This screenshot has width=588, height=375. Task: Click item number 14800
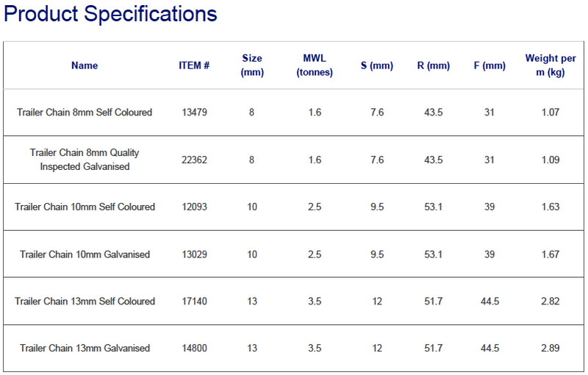(194, 348)
